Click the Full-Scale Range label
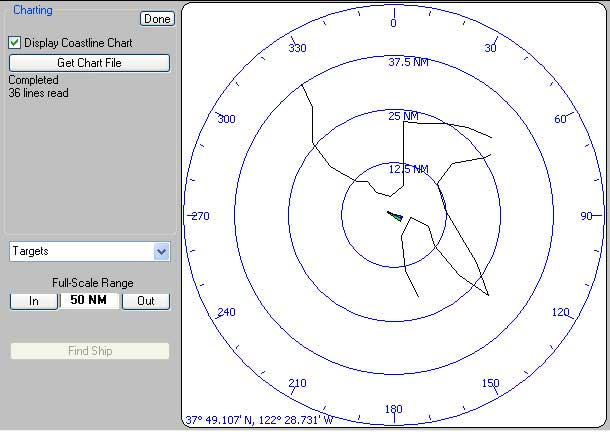The image size is (610, 432). click(x=93, y=283)
